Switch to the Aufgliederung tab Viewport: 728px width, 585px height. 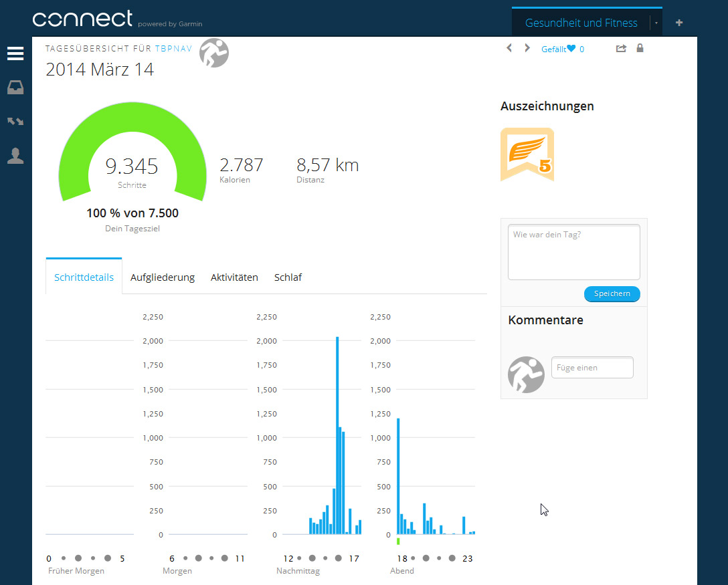163,277
